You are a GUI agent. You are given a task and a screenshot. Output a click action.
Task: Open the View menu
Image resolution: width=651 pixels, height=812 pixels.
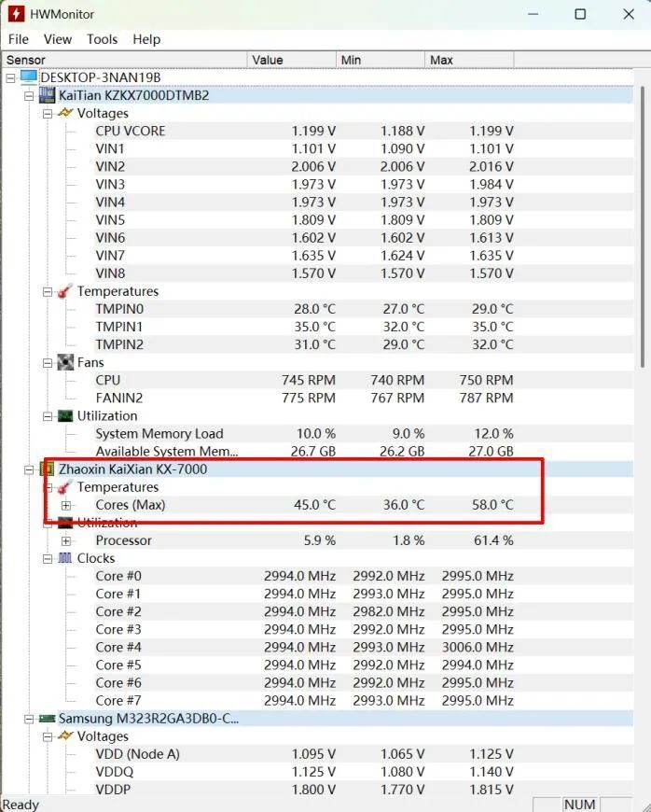click(57, 39)
